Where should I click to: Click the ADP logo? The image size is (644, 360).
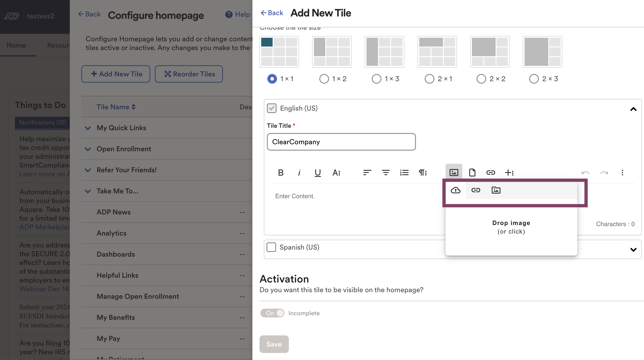click(11, 16)
